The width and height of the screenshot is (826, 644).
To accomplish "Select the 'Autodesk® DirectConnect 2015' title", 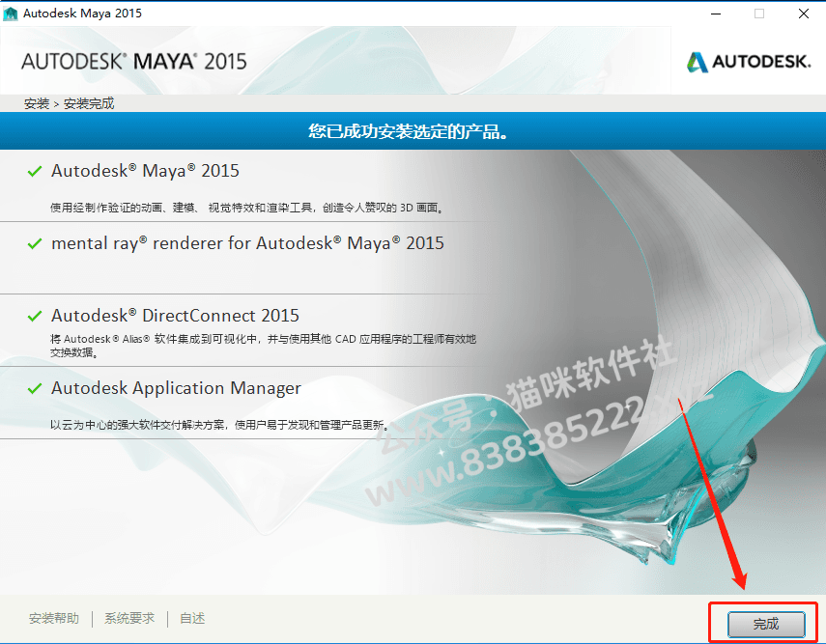I will pyautogui.click(x=175, y=316).
